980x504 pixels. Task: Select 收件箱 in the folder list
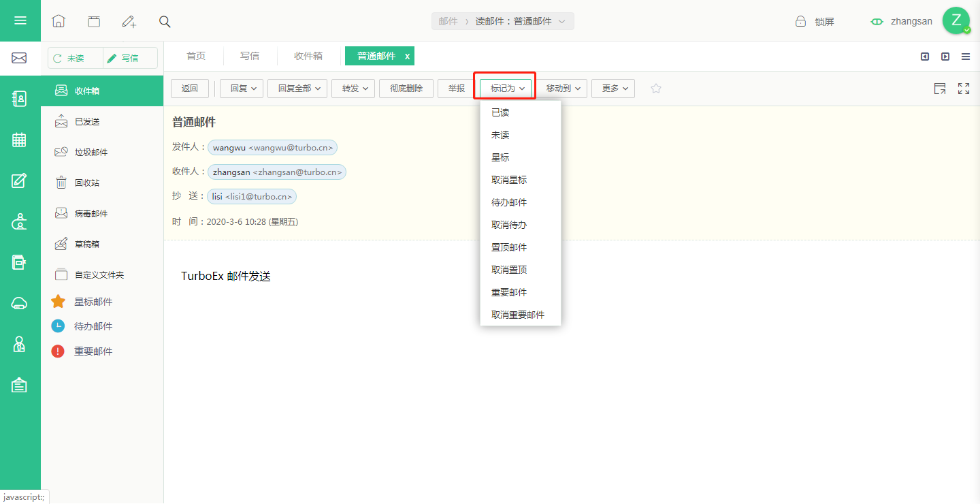[102, 91]
